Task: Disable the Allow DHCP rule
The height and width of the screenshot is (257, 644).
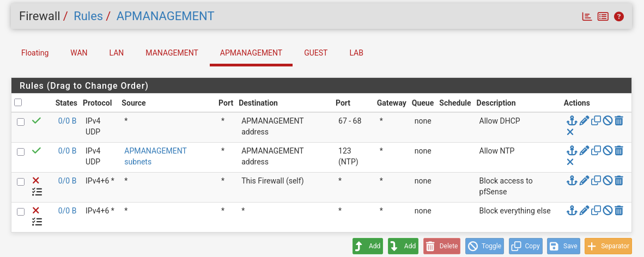Action: (608, 121)
